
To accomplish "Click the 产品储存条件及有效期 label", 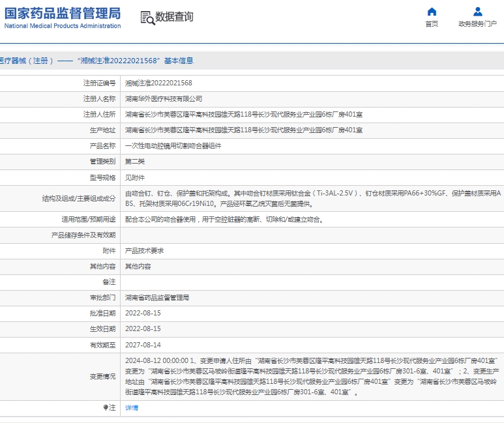I will click(83, 235).
